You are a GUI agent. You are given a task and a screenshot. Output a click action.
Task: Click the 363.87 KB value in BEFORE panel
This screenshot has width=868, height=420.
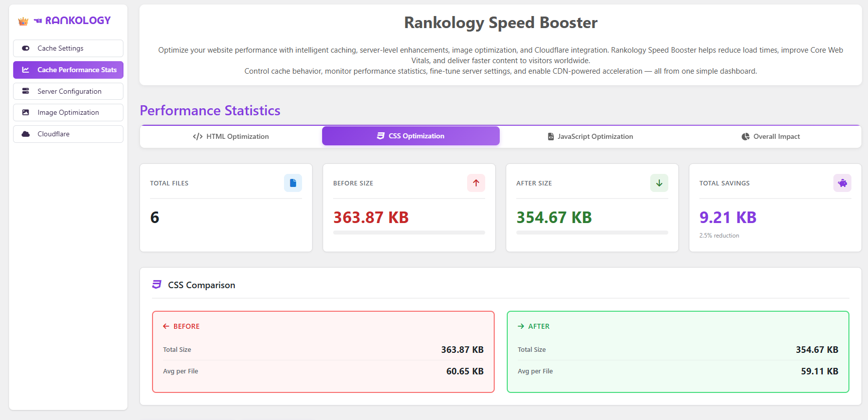pyautogui.click(x=462, y=350)
